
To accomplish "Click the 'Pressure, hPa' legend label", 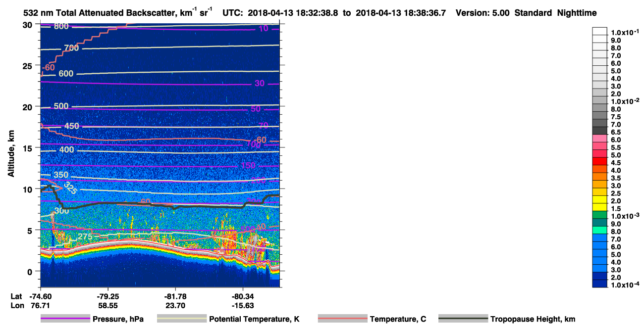I will click(118, 319).
